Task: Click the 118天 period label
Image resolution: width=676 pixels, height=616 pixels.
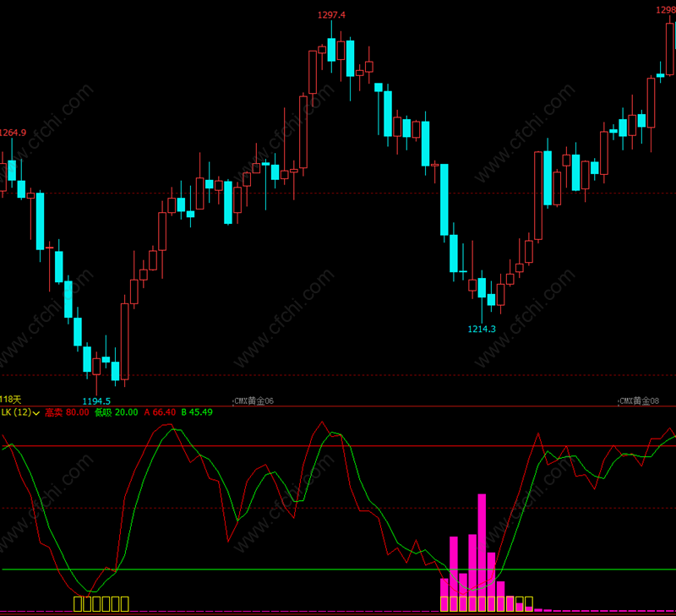Action: pyautogui.click(x=10, y=400)
